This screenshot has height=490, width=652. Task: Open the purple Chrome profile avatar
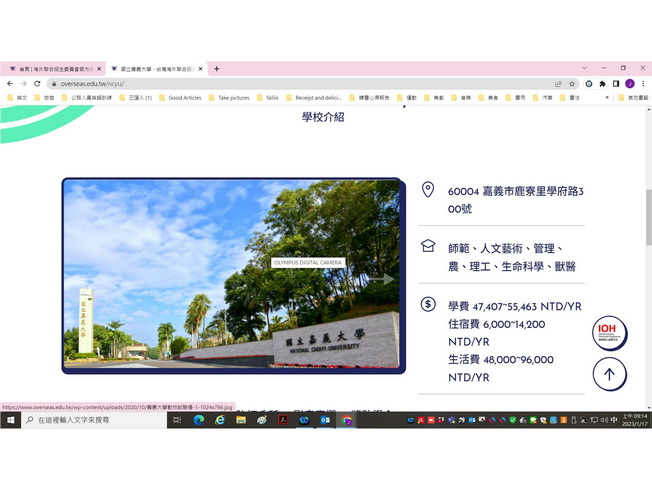(630, 84)
